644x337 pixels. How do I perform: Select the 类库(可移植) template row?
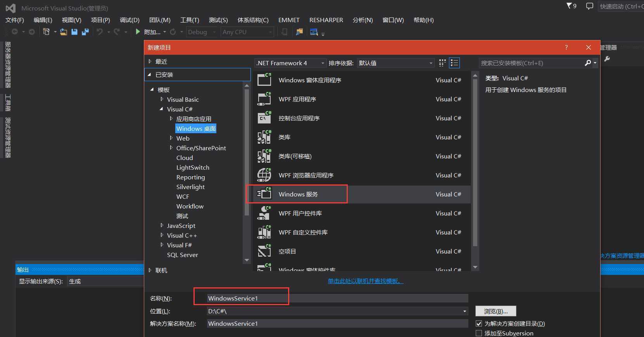coord(362,156)
